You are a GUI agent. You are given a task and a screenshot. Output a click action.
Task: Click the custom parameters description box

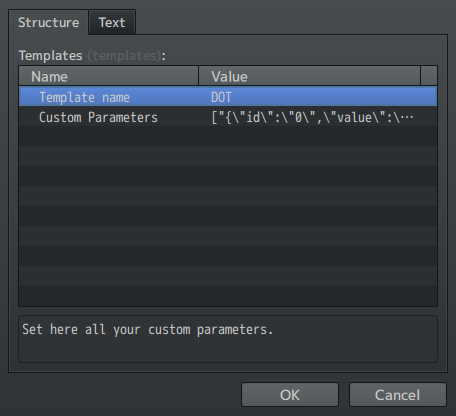(x=228, y=339)
